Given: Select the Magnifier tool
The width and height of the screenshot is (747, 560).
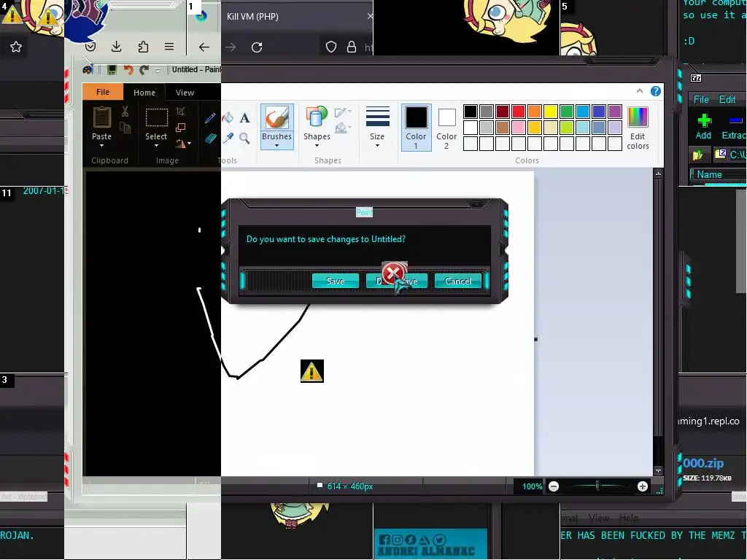Looking at the screenshot, I should click(244, 138).
